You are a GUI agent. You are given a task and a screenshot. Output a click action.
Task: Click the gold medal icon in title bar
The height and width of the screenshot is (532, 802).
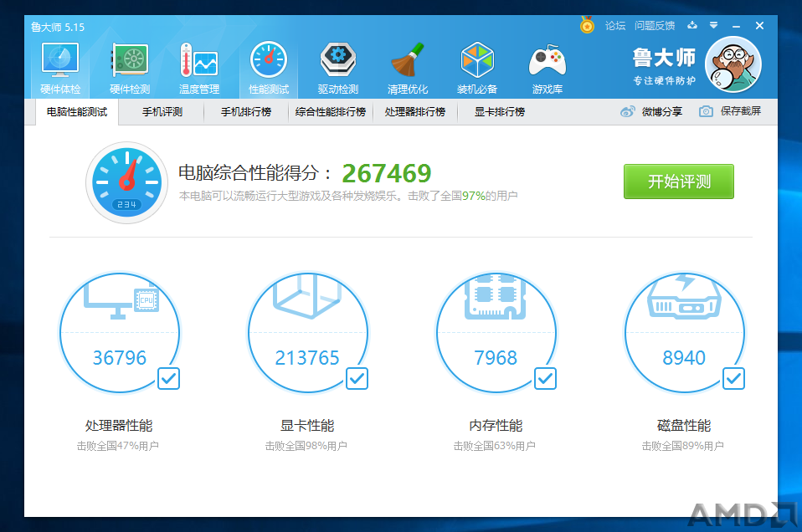587,24
